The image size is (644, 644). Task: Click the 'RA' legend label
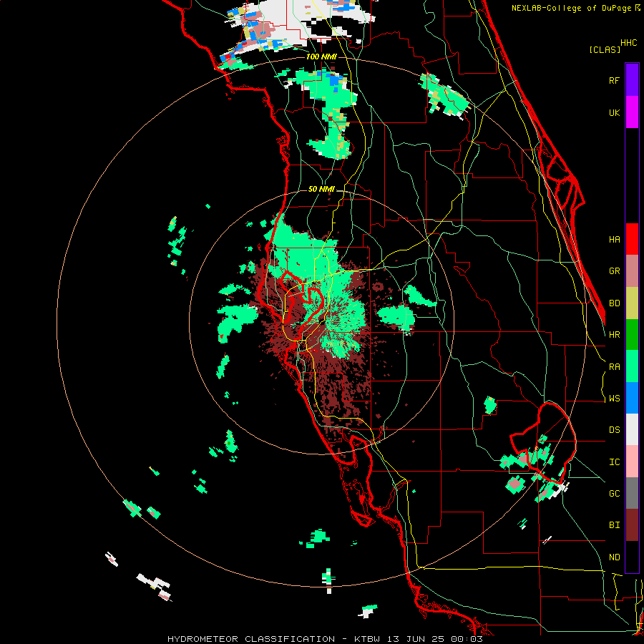click(614, 367)
